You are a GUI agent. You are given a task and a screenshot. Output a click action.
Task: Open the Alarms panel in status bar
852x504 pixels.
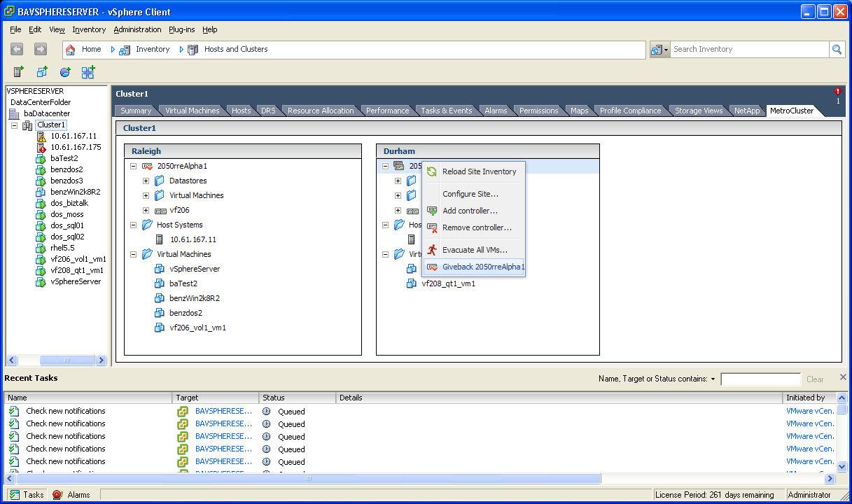[x=71, y=494]
